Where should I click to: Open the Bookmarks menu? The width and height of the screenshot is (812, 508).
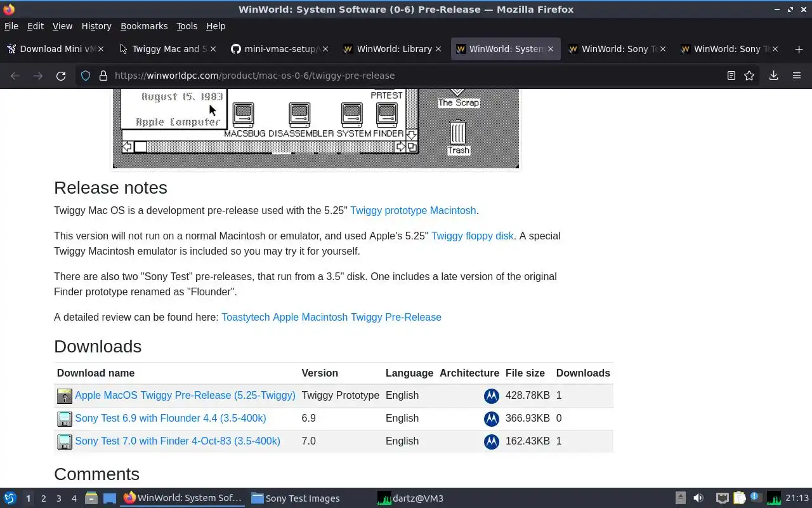(x=144, y=26)
